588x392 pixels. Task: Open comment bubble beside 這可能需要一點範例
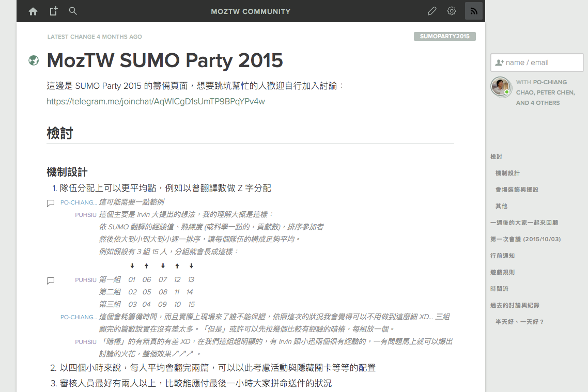click(x=51, y=203)
